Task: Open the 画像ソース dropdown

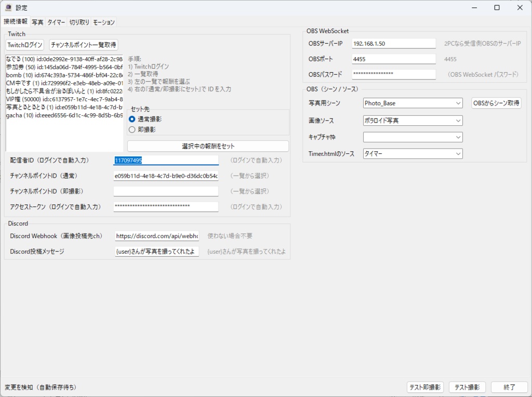Action: pyautogui.click(x=413, y=121)
